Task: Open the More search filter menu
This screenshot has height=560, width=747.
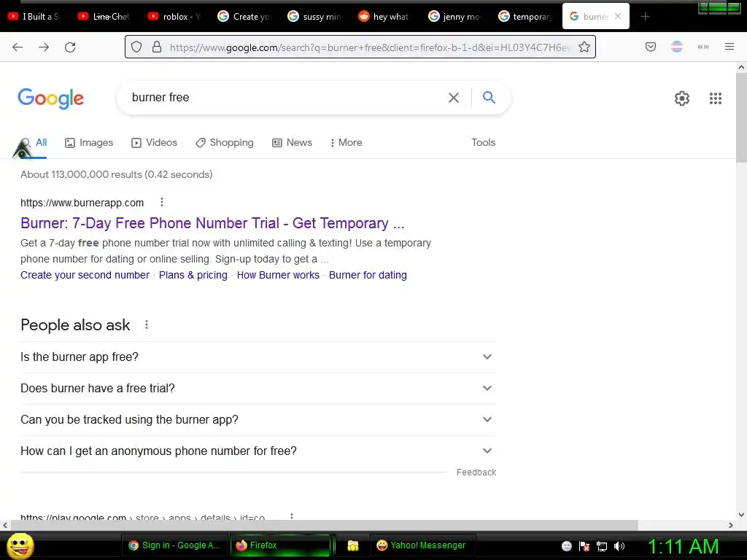Action: (x=347, y=142)
